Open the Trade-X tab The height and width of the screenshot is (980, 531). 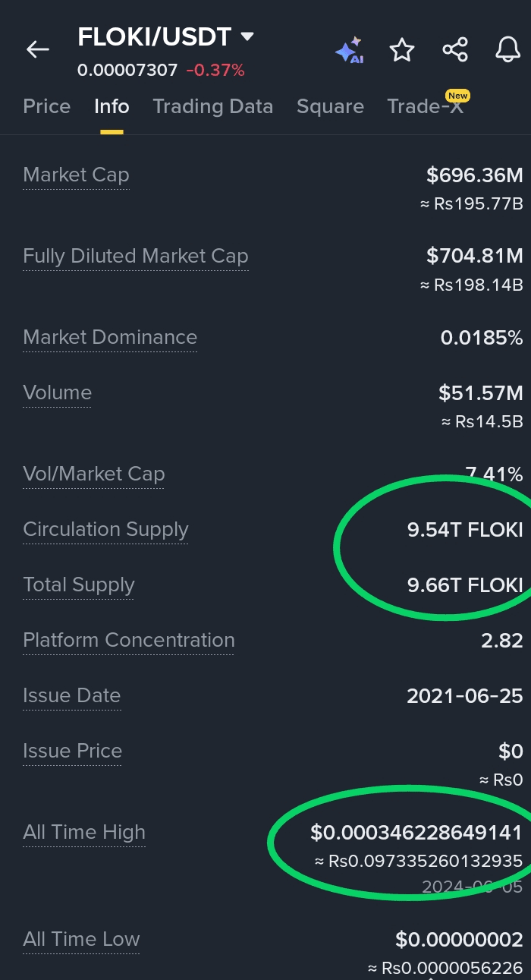(x=426, y=106)
